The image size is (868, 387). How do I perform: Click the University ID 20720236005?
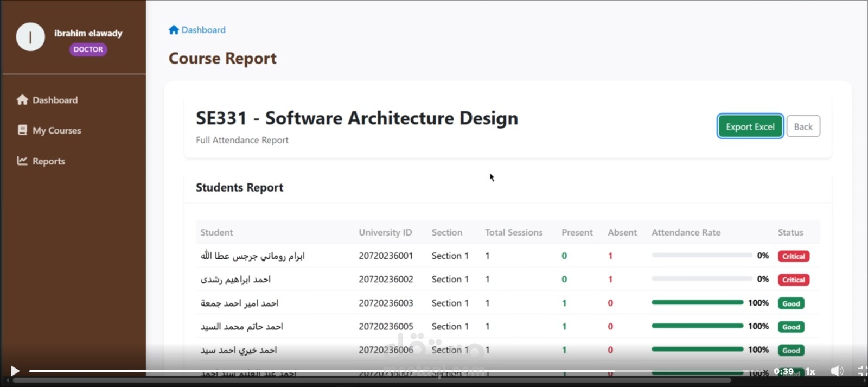click(x=386, y=326)
